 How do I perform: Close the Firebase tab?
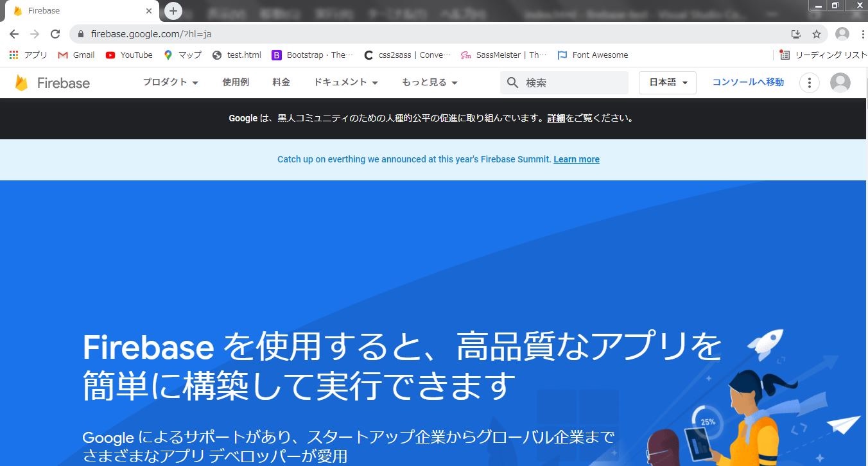point(149,11)
